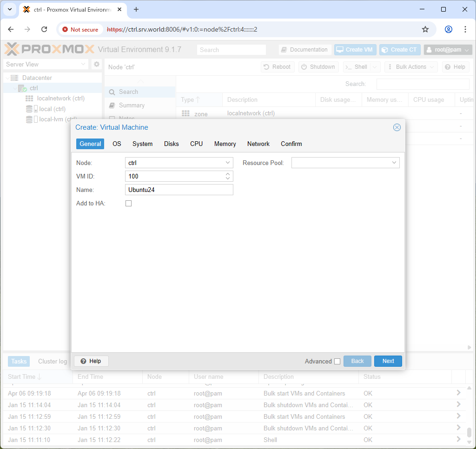Image resolution: width=476 pixels, height=449 pixels.
Task: Click the Proxmox logo
Action: point(49,49)
